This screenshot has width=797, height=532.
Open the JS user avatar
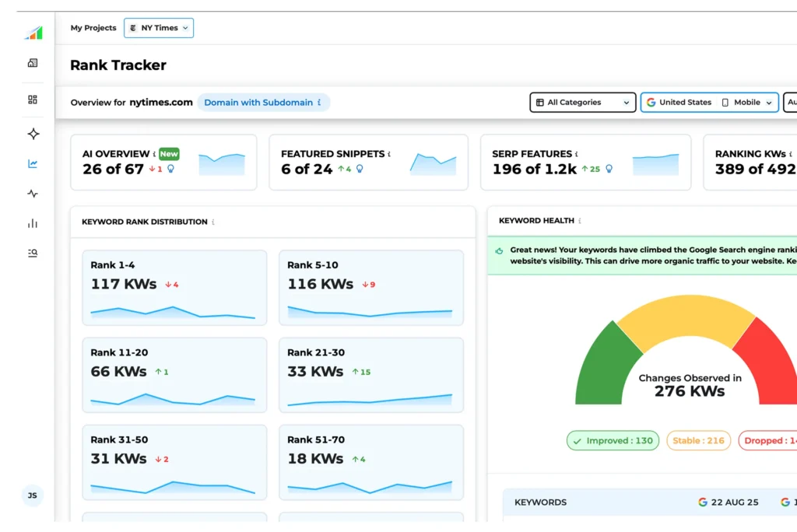(33, 495)
